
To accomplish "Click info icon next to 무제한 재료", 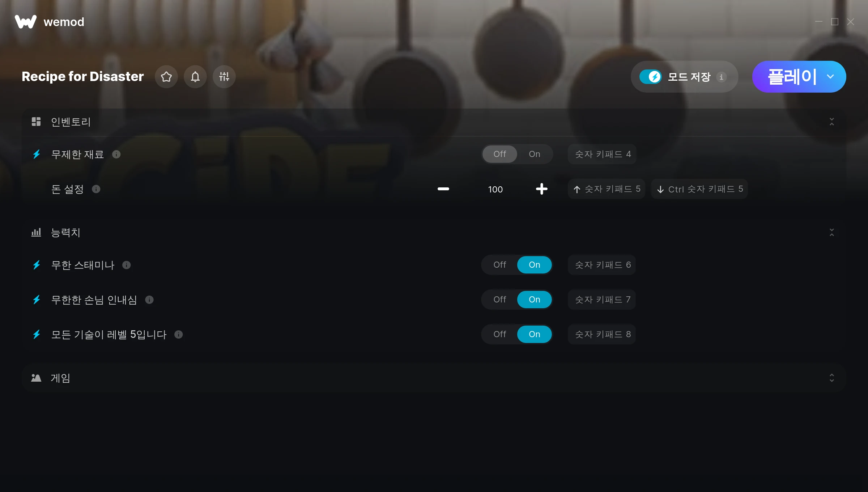I will click(x=116, y=154).
